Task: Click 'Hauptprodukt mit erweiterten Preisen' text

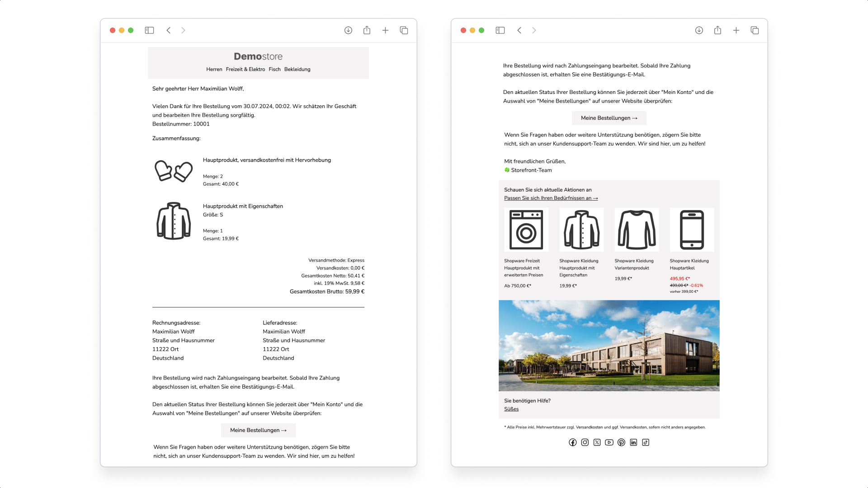Action: (524, 272)
